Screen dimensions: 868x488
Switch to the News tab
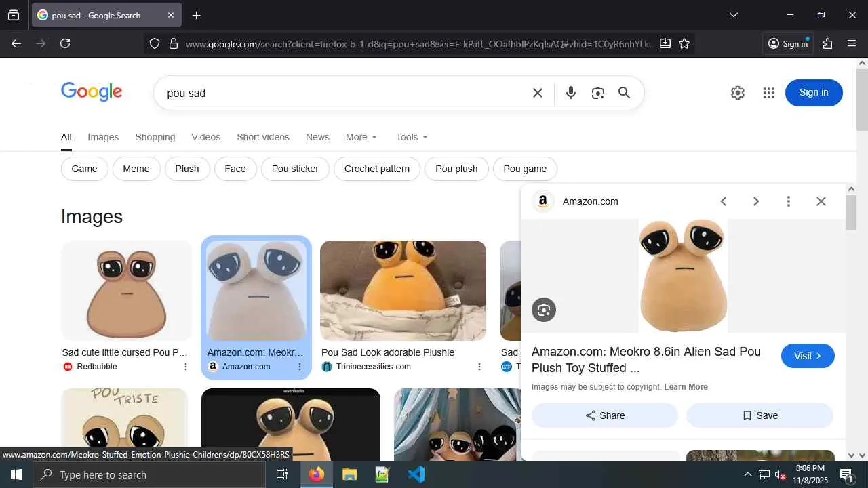(317, 137)
